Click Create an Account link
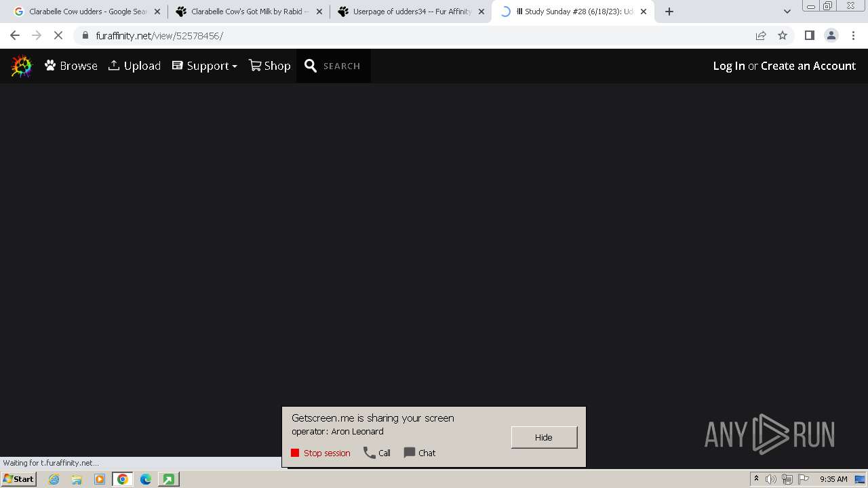 [x=808, y=66]
